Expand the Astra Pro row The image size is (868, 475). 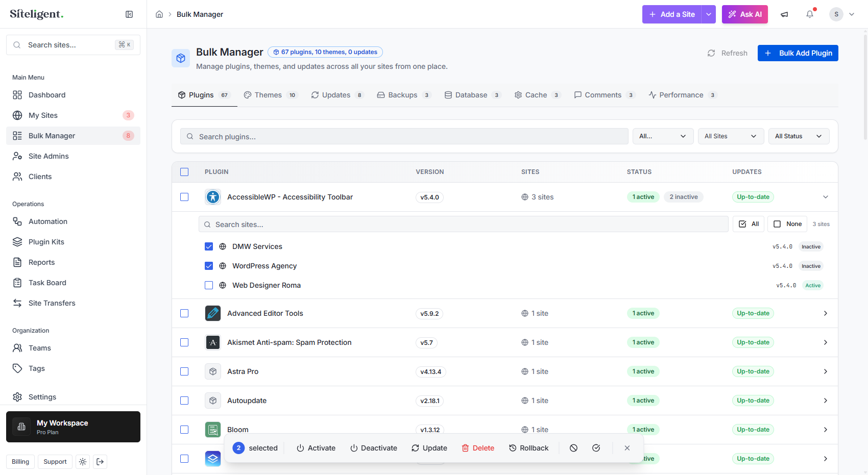point(826,371)
